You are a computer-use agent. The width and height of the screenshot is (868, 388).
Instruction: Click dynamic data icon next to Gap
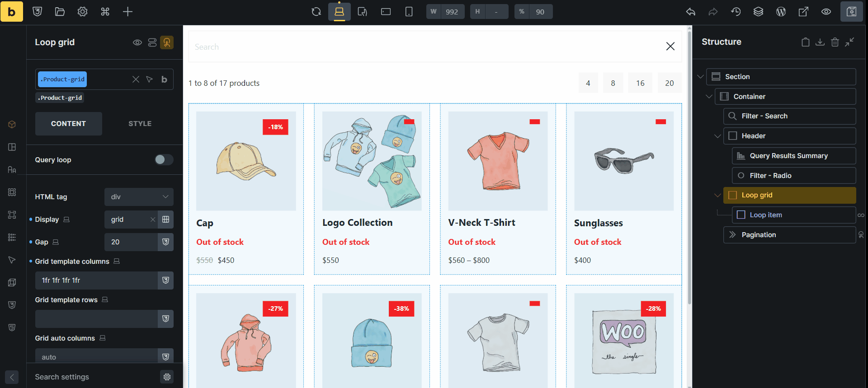pyautogui.click(x=166, y=242)
